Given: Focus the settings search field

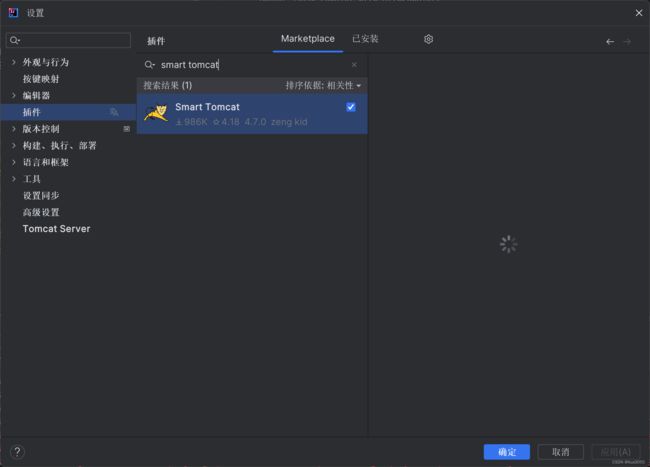Looking at the screenshot, I should tap(68, 40).
